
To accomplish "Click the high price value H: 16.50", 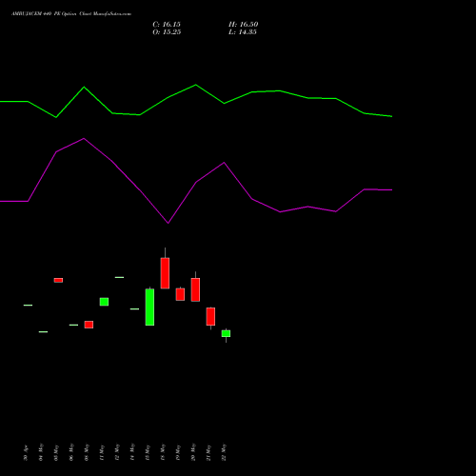I will 243,25.
